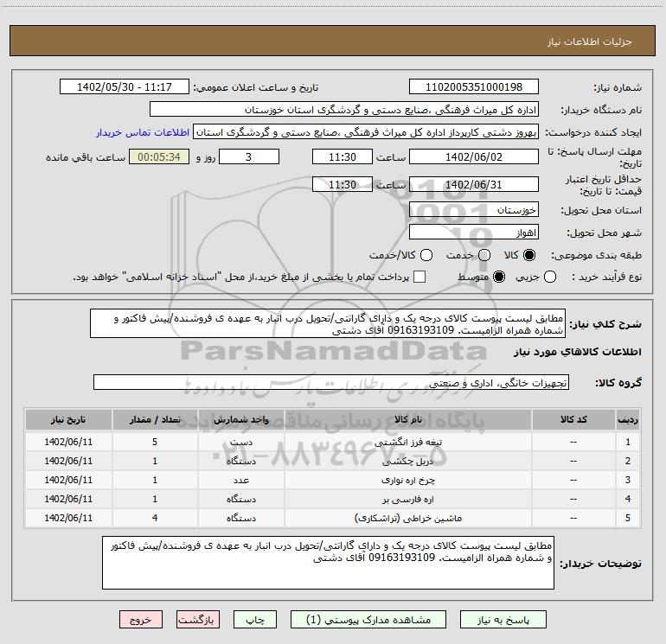Click the remaining days field showing 3
Image resolution: width=666 pixels, height=644 pixels.
click(249, 156)
